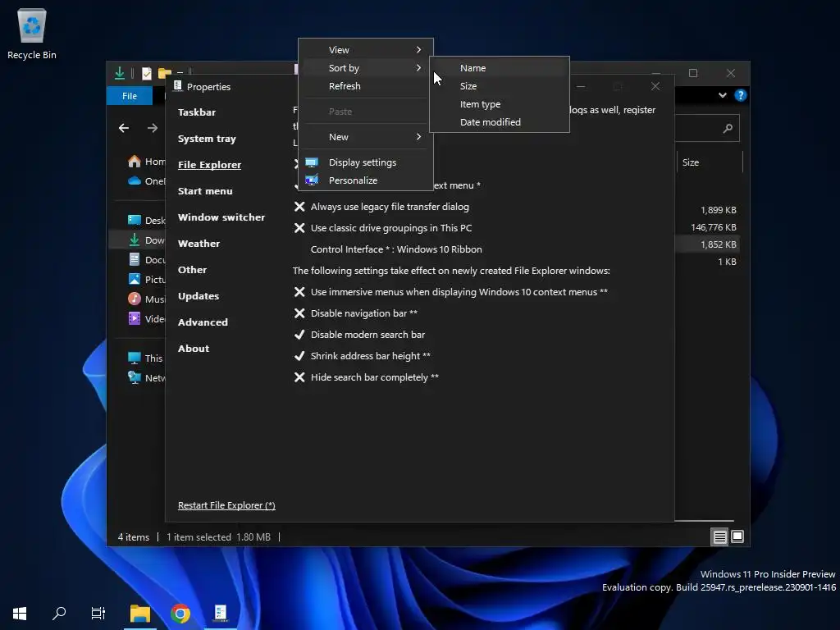Click the Downloads arrow icon in sidebar

[135, 240]
